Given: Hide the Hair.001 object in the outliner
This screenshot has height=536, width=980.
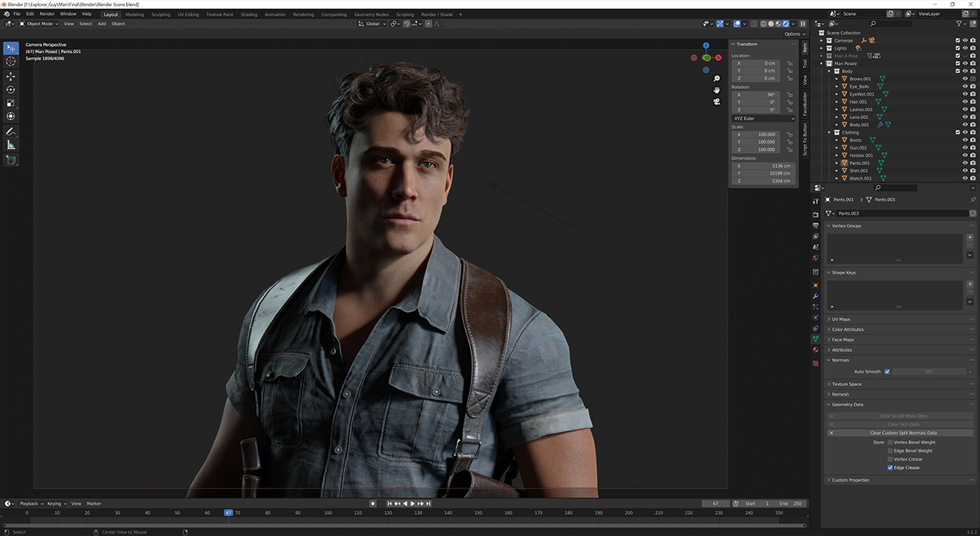Looking at the screenshot, I should pos(964,101).
